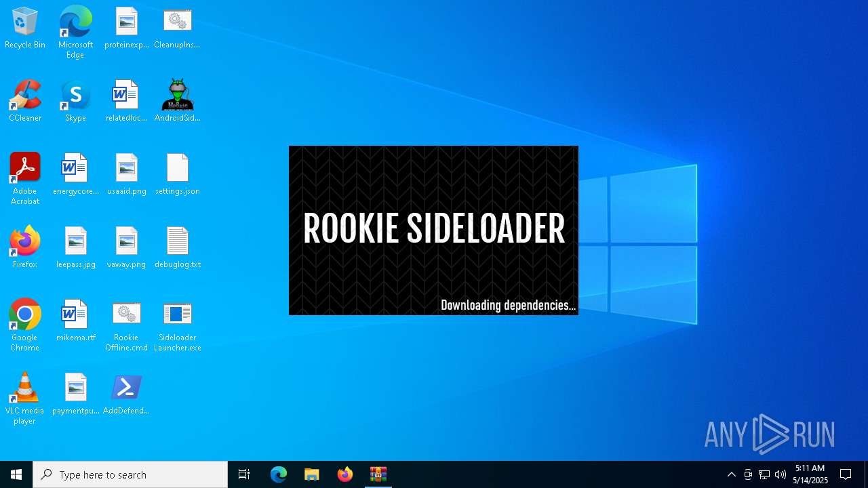Viewport: 868px width, 488px height.
Task: Open File Explorer from the taskbar
Action: click(x=311, y=474)
